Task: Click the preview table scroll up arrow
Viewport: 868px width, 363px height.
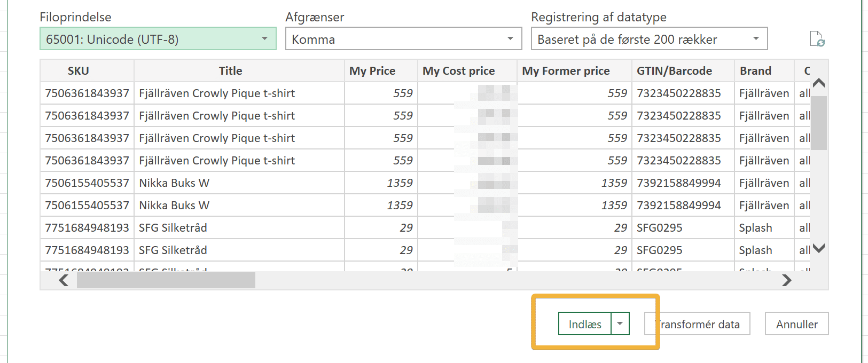Action: pyautogui.click(x=819, y=83)
